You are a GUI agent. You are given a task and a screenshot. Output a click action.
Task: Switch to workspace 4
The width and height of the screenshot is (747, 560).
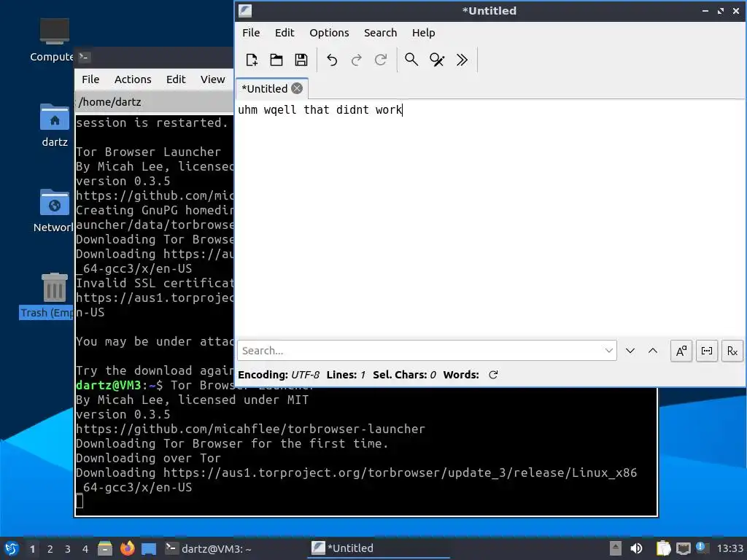[85, 549]
